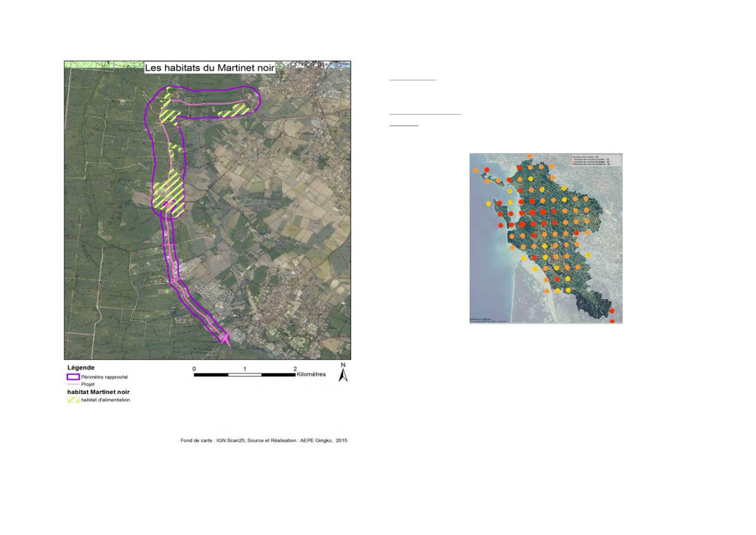Click the 'Périmètre rapproché' legend text
The height and width of the screenshot is (535, 756).
(104, 377)
